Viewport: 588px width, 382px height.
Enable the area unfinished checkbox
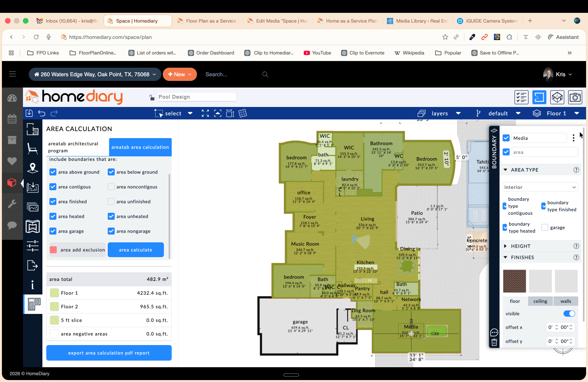click(111, 202)
